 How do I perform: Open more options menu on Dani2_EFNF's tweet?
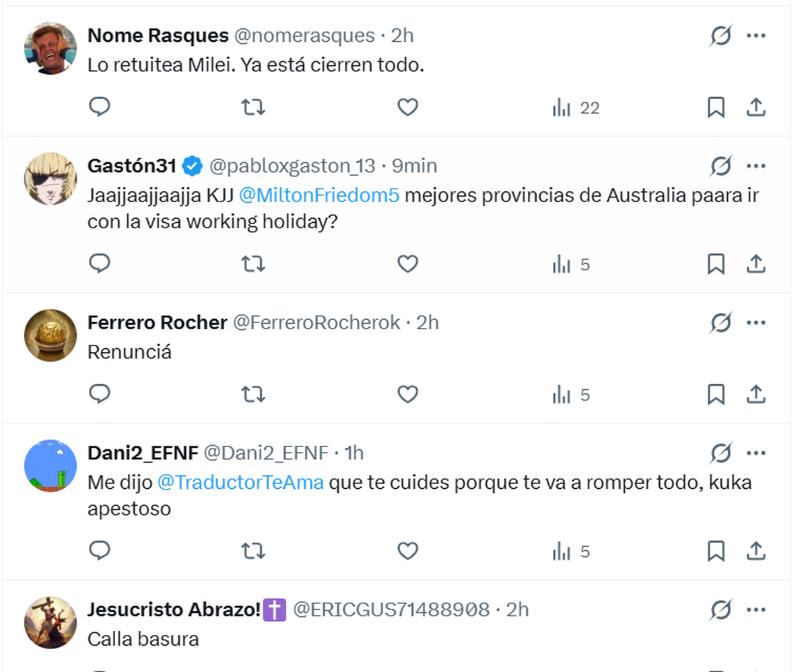click(756, 453)
